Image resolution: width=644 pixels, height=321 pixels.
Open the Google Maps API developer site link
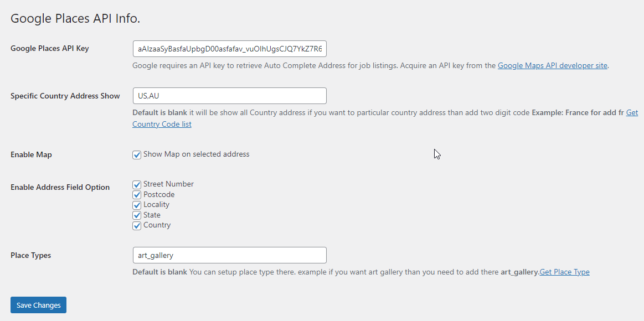pos(552,65)
